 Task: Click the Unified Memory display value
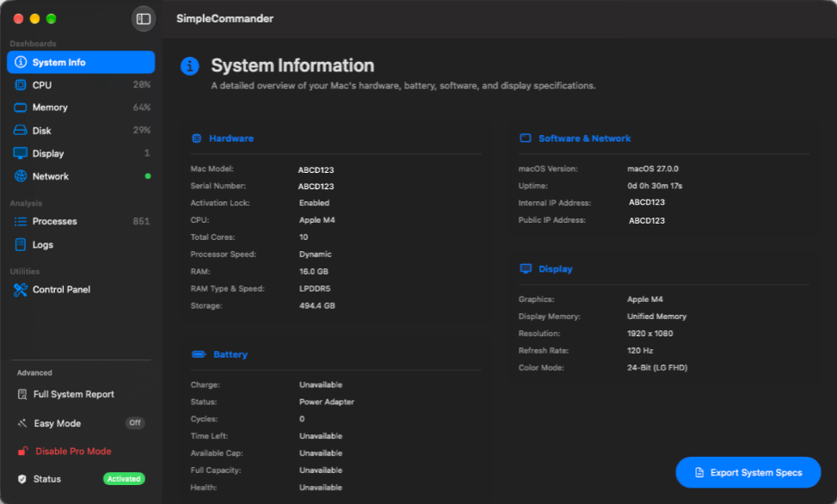pyautogui.click(x=656, y=316)
